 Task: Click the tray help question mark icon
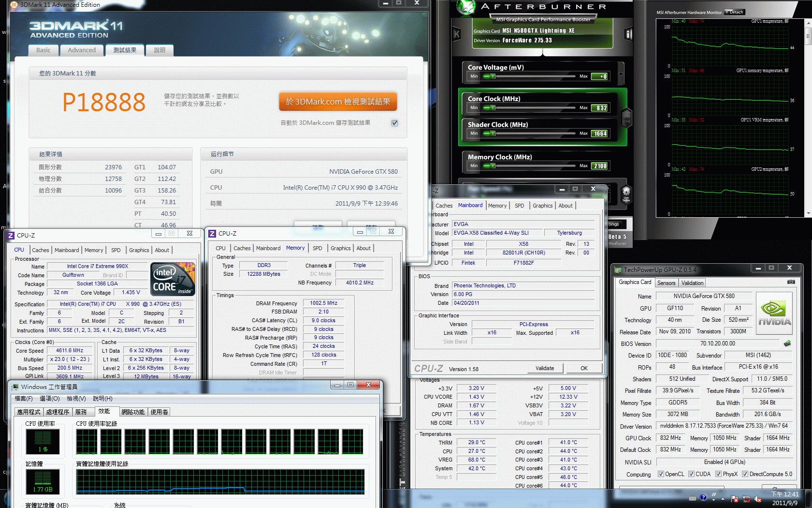703,497
